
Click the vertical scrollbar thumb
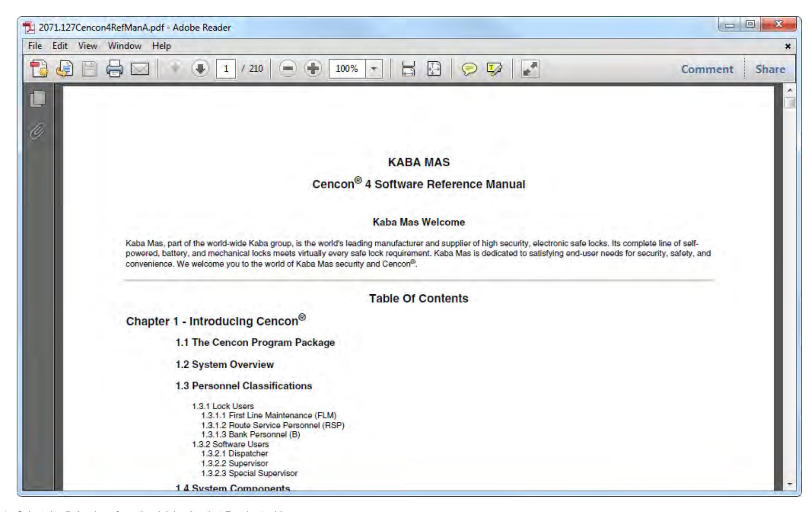click(x=790, y=103)
